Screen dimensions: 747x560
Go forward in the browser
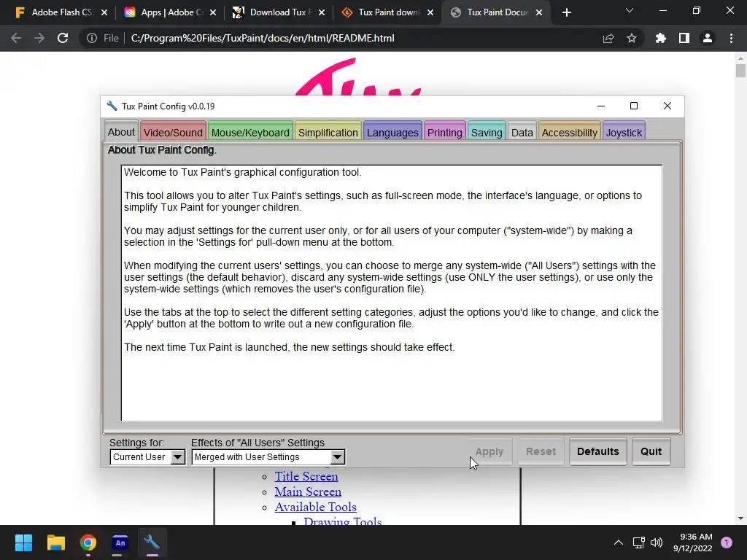[39, 38]
